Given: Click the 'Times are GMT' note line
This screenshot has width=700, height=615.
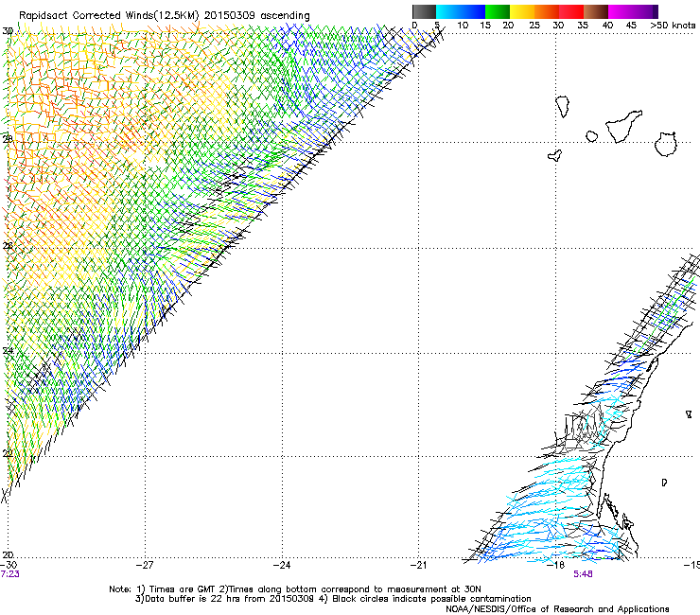Looking at the screenshot, I should tap(295, 589).
